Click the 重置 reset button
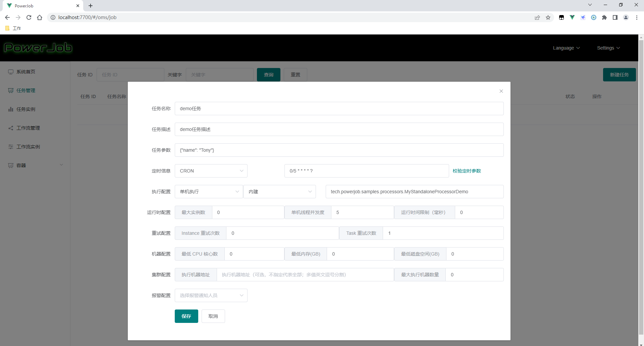 296,75
